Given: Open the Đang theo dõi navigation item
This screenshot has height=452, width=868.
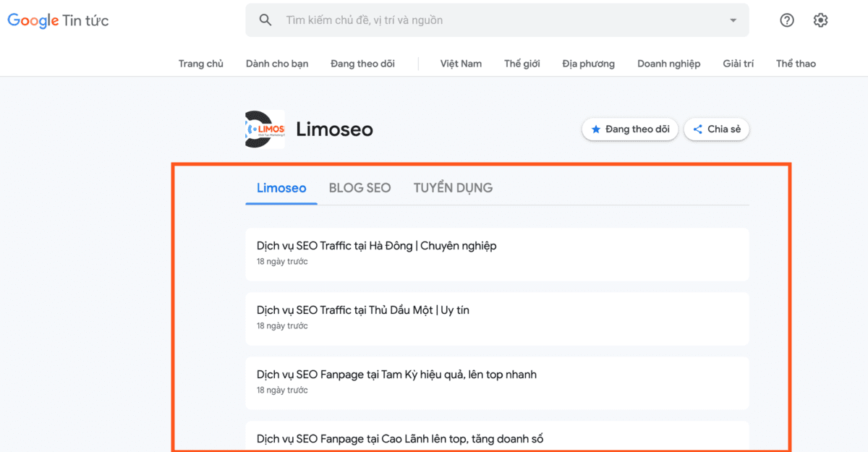Looking at the screenshot, I should click(x=362, y=64).
